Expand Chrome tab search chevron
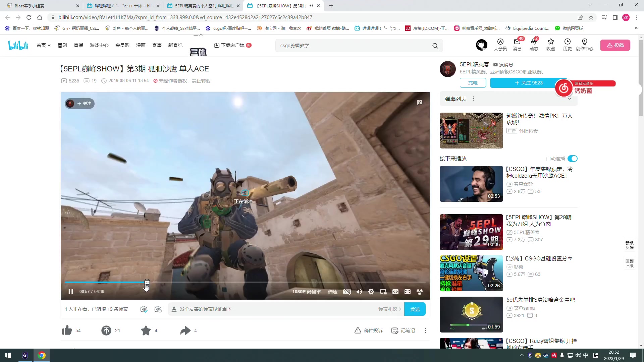The image size is (644, 362). (x=590, y=5)
